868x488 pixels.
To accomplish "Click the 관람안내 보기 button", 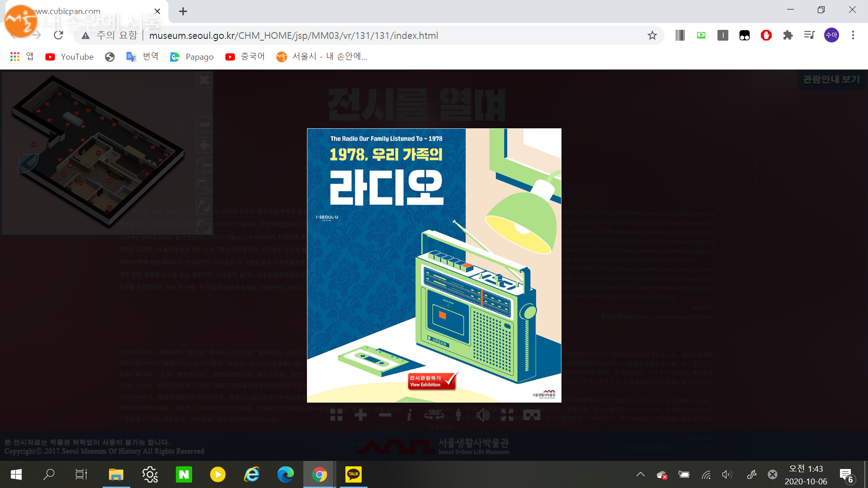I will pyautogui.click(x=831, y=80).
